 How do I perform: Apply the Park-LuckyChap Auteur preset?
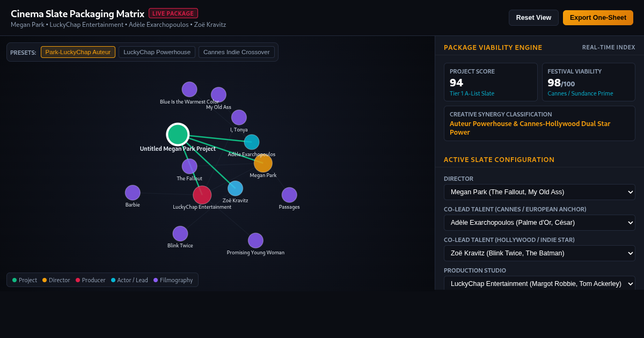click(x=78, y=52)
